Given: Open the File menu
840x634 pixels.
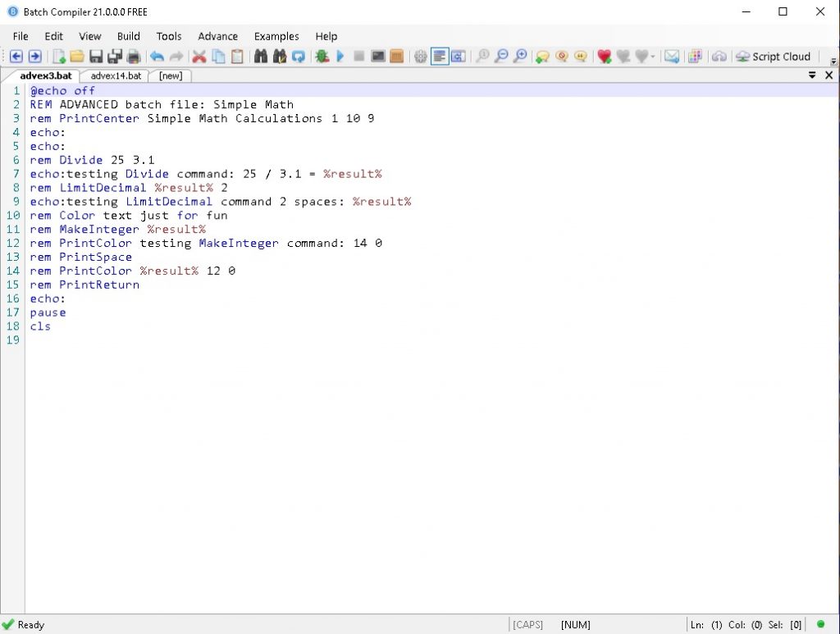Looking at the screenshot, I should coord(21,36).
